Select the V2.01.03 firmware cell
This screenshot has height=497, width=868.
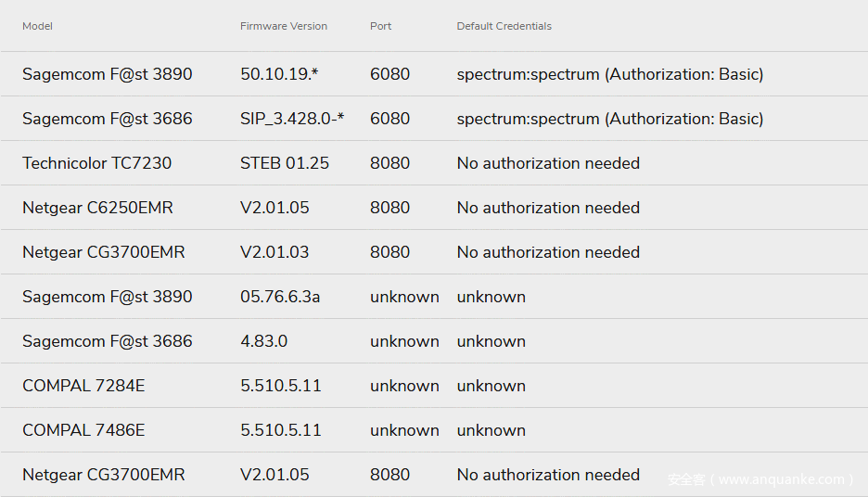[x=274, y=252]
